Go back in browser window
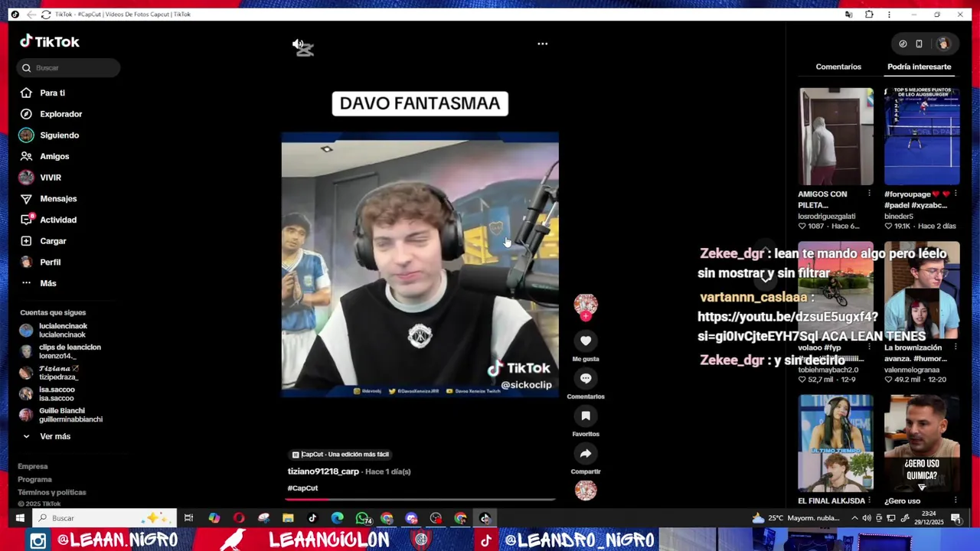The width and height of the screenshot is (980, 551). click(x=31, y=15)
